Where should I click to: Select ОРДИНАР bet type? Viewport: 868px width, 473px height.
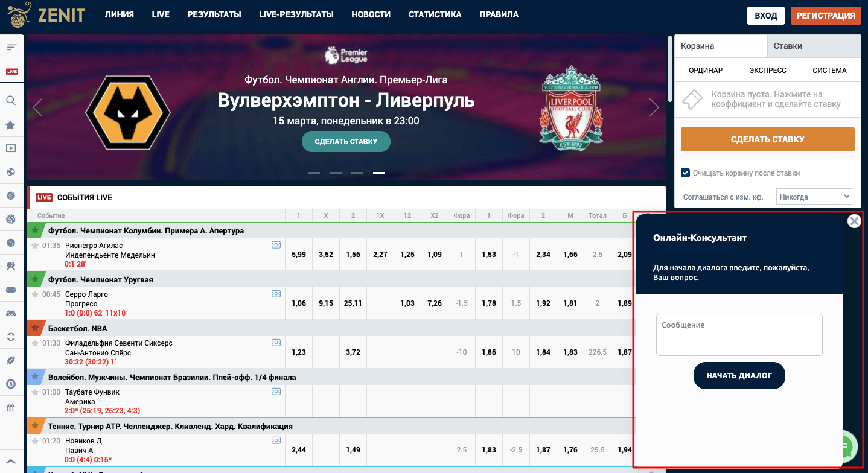706,70
